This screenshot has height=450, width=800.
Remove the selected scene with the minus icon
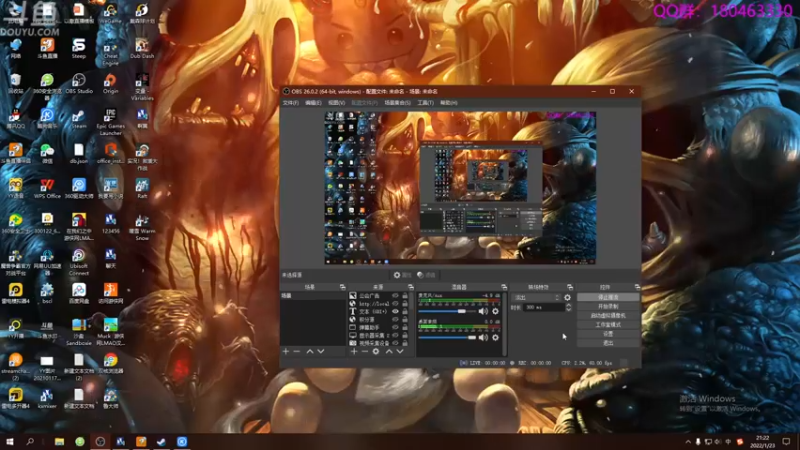coord(297,351)
